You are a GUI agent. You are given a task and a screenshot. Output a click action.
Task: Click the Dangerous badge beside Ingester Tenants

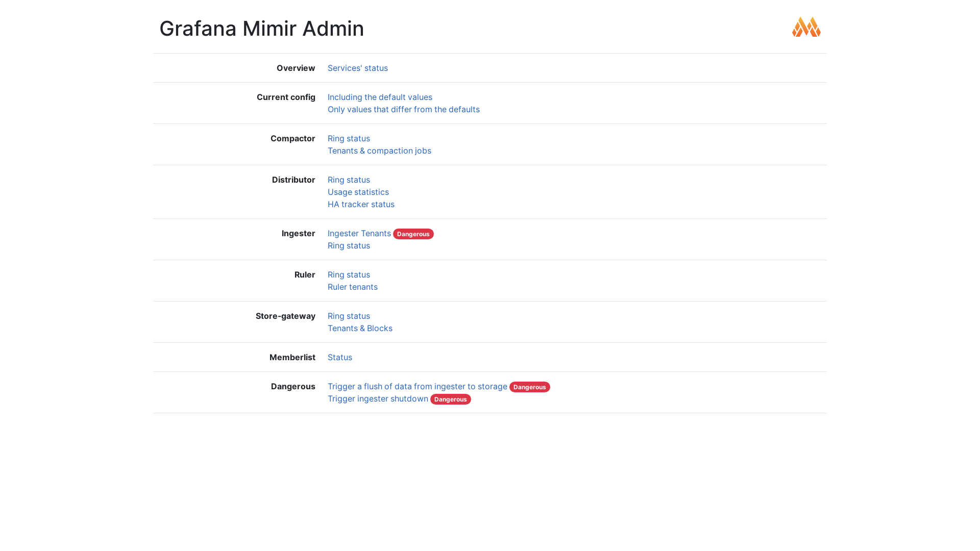tap(413, 234)
